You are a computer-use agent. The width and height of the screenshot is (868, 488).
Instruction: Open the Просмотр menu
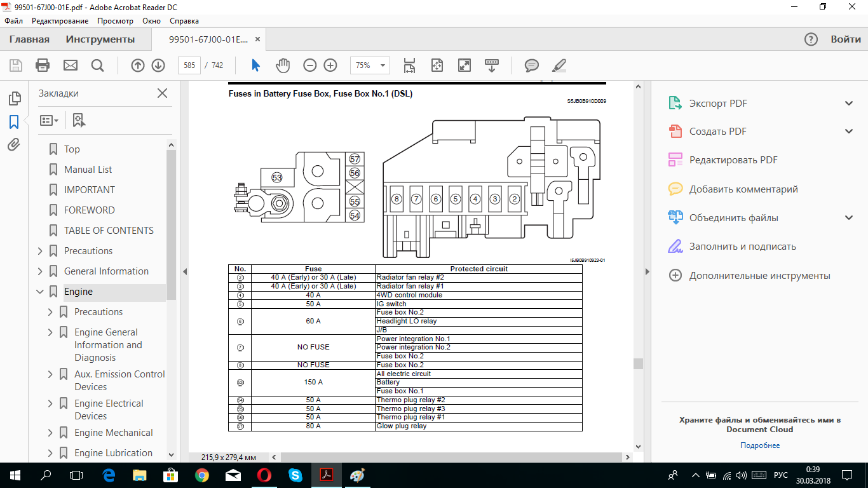[x=115, y=21]
